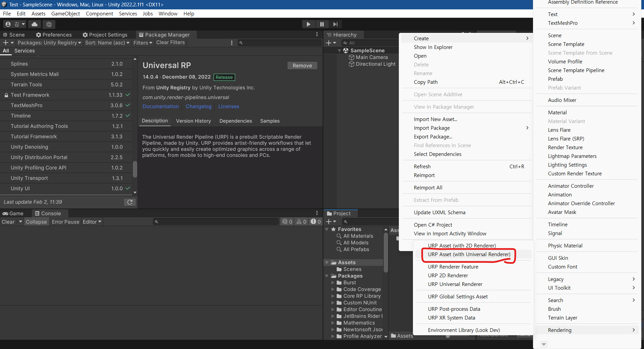Open the Packages: Unity Registry dropdown

(49, 43)
